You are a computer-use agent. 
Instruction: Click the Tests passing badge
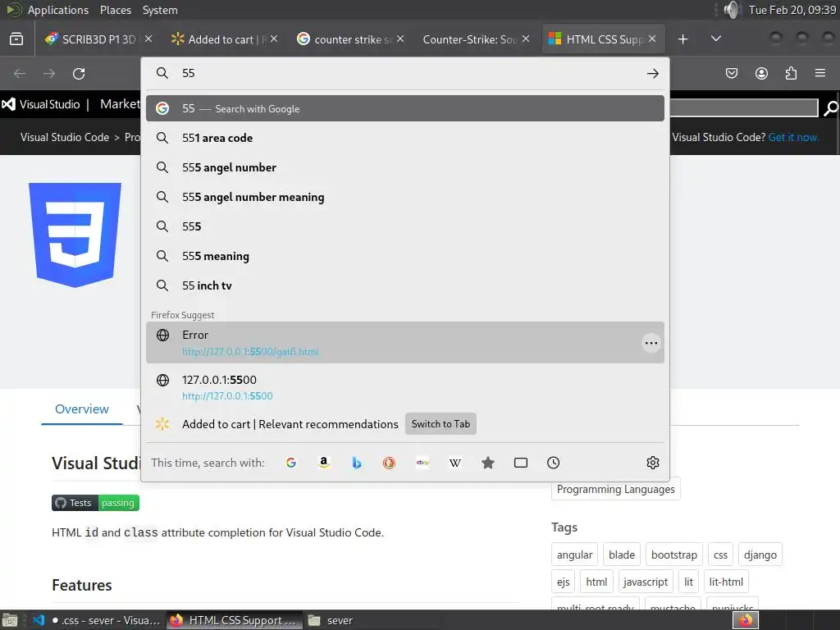pos(95,503)
